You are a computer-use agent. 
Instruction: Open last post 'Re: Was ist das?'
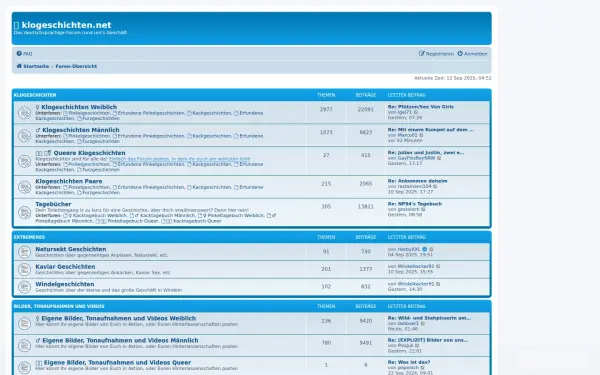(x=409, y=362)
